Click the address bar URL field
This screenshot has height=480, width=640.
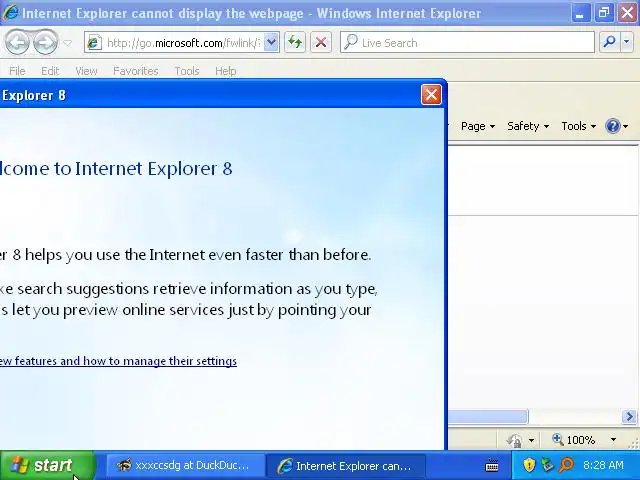pyautogui.click(x=183, y=43)
